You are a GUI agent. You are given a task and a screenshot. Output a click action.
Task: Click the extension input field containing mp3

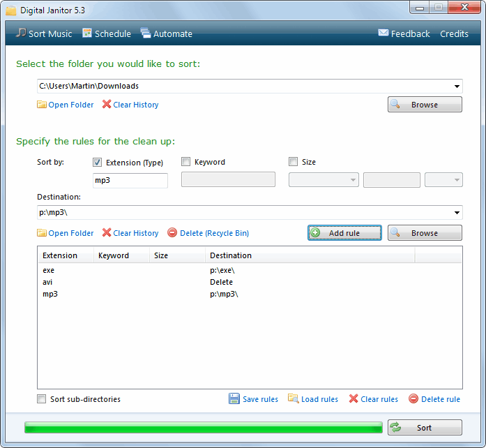pyautogui.click(x=130, y=181)
